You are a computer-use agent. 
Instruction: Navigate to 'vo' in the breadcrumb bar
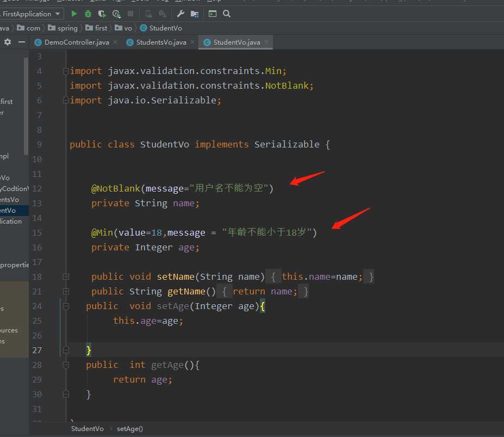pos(128,28)
